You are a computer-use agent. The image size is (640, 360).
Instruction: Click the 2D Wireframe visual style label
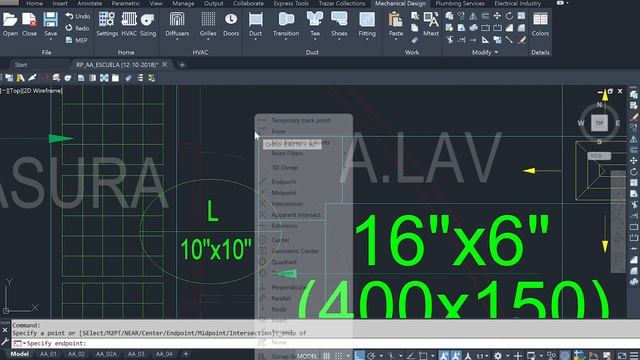pos(42,91)
